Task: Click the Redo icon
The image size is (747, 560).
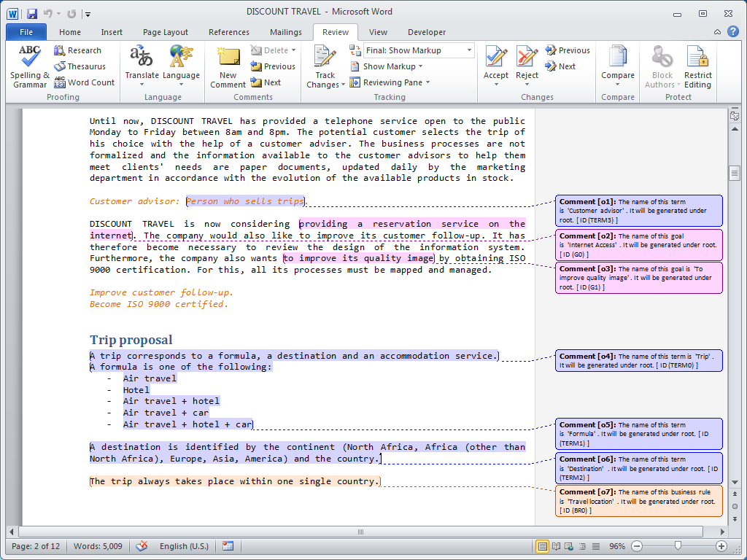Action: [x=71, y=14]
